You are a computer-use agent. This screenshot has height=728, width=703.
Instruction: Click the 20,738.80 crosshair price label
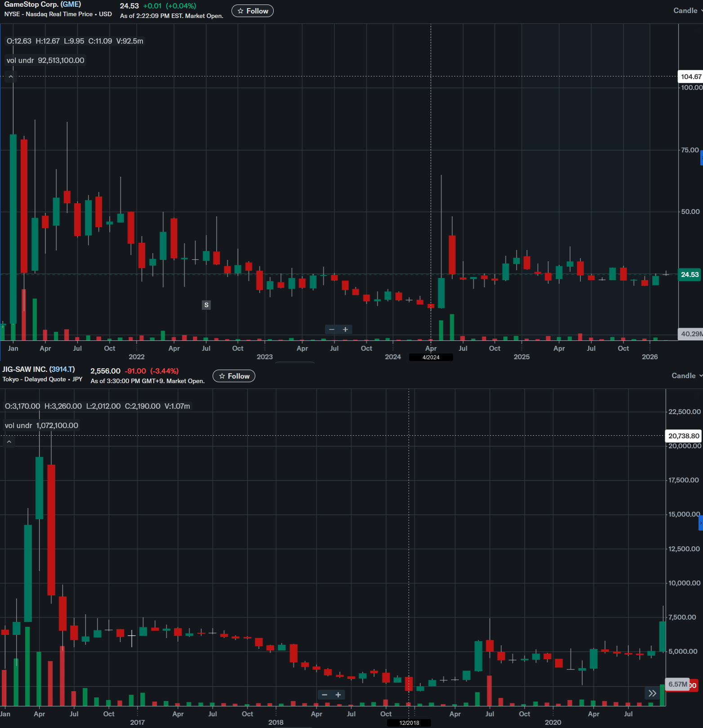click(683, 436)
